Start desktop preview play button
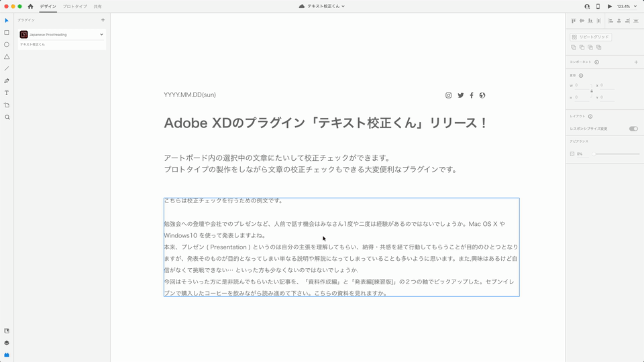 point(610,6)
